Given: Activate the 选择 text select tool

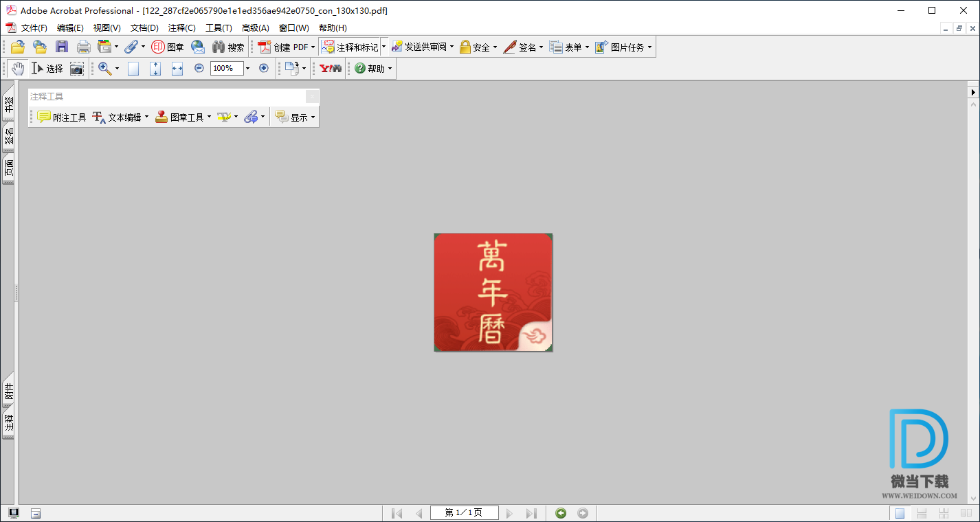Looking at the screenshot, I should tap(47, 68).
